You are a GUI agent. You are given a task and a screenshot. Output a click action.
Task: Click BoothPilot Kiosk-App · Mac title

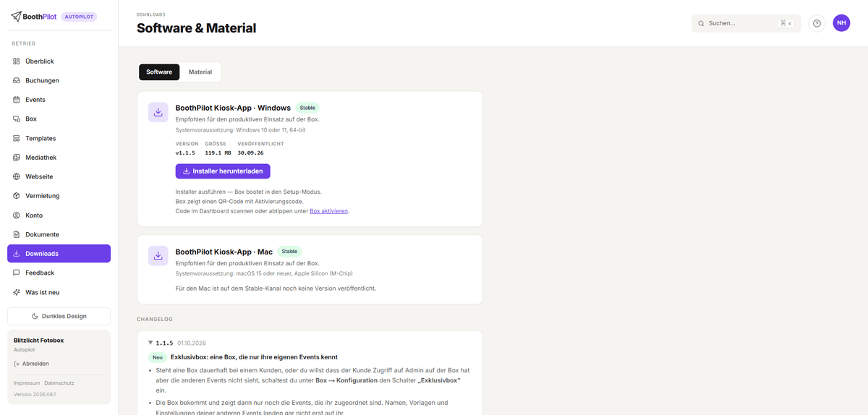click(224, 252)
